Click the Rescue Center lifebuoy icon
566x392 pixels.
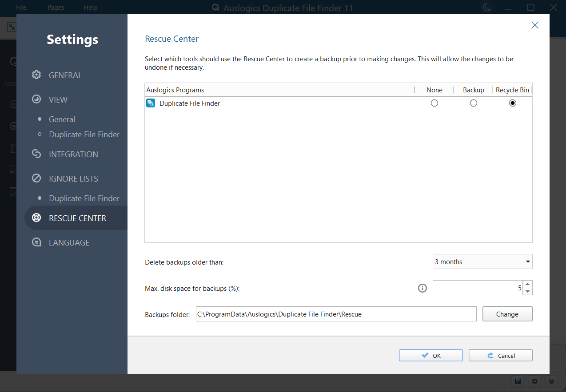[36, 218]
